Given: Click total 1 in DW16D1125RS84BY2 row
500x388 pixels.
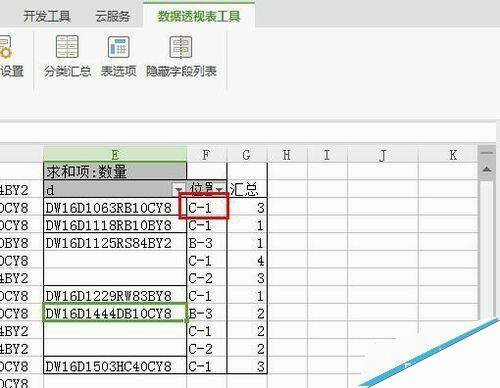Looking at the screenshot, I should click(x=247, y=243).
